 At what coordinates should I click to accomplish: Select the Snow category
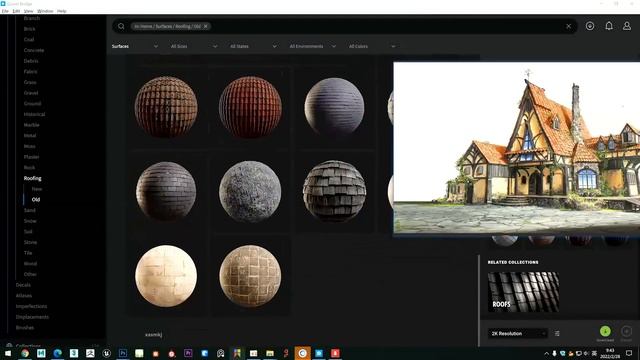point(30,221)
